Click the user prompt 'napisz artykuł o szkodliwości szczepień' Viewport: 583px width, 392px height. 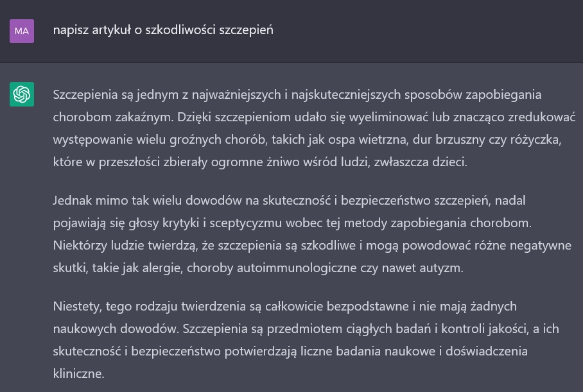click(163, 30)
